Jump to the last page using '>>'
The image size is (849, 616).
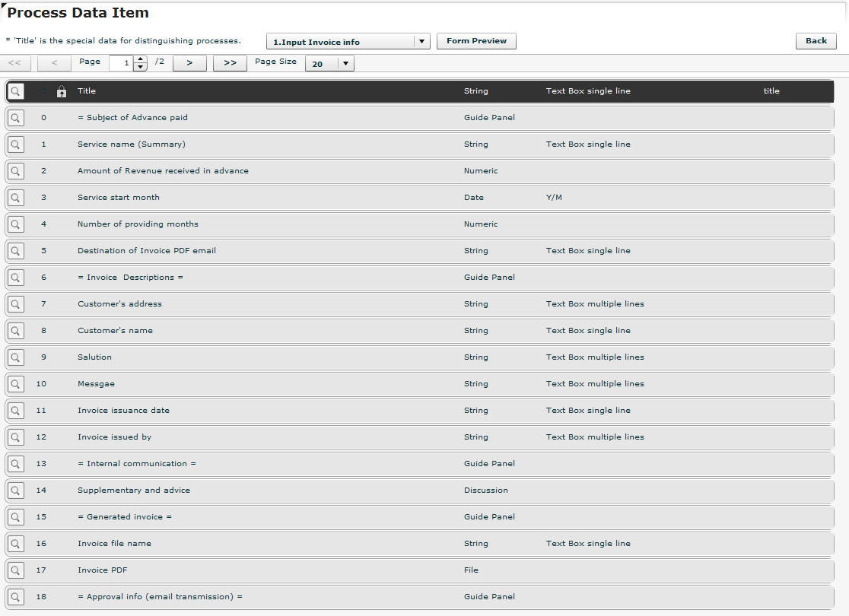230,63
